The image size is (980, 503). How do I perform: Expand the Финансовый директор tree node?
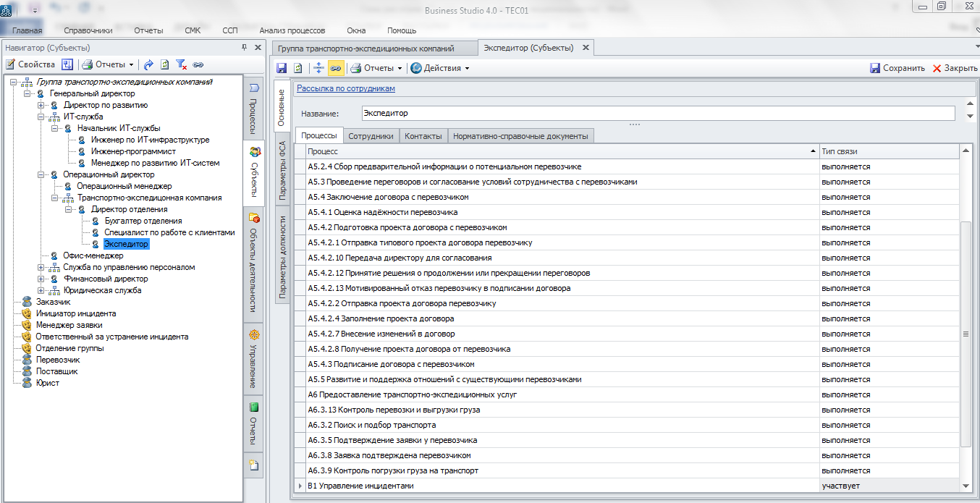pyautogui.click(x=42, y=279)
